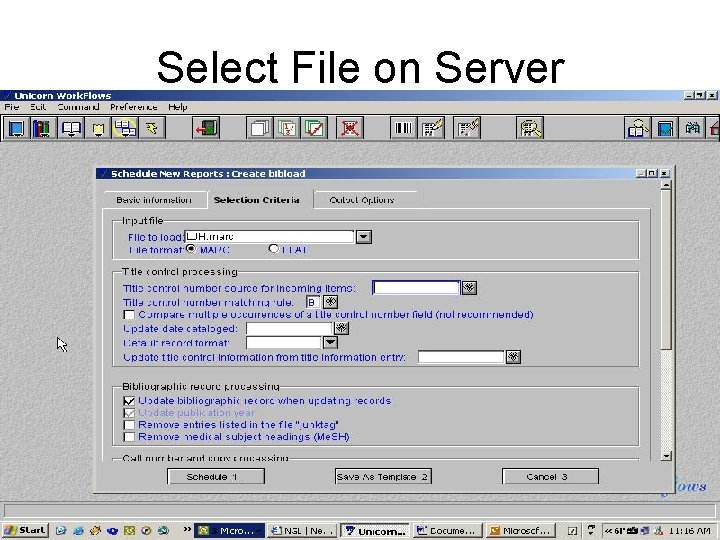The image size is (720, 540).
Task: Click the Cancel button
Action: [x=550, y=477]
